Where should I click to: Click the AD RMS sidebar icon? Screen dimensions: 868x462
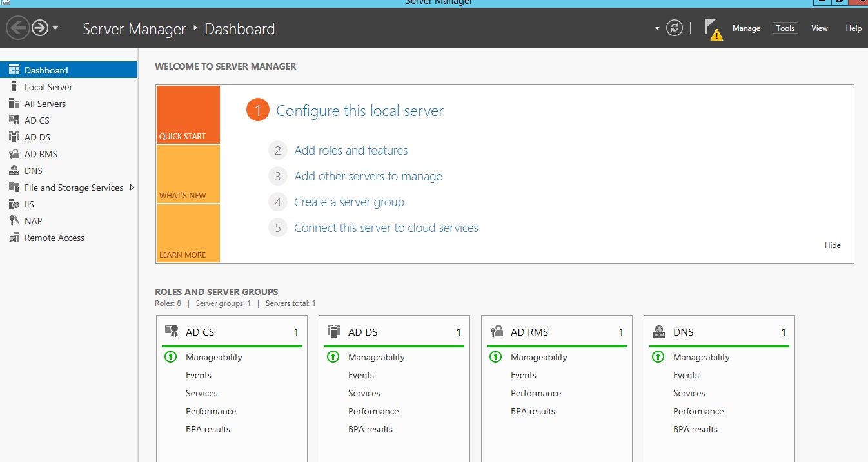click(x=14, y=153)
